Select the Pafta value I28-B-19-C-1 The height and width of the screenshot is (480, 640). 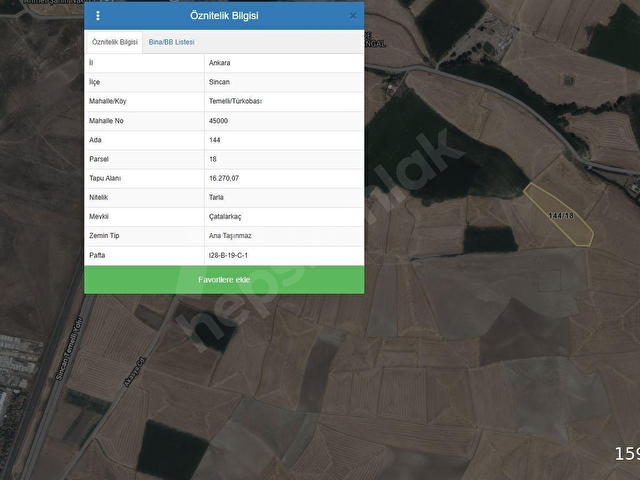point(228,255)
